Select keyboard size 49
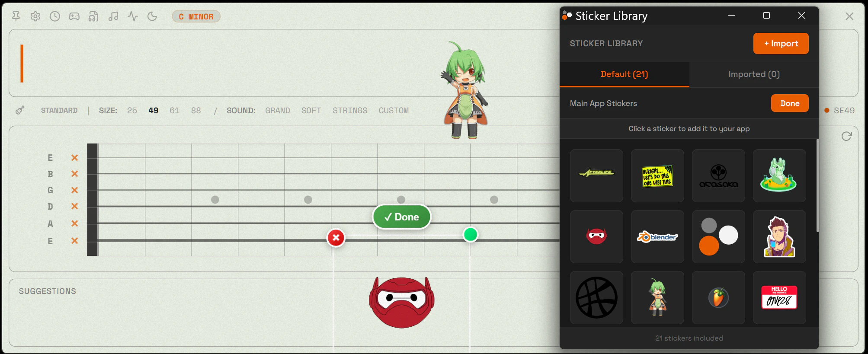 153,110
